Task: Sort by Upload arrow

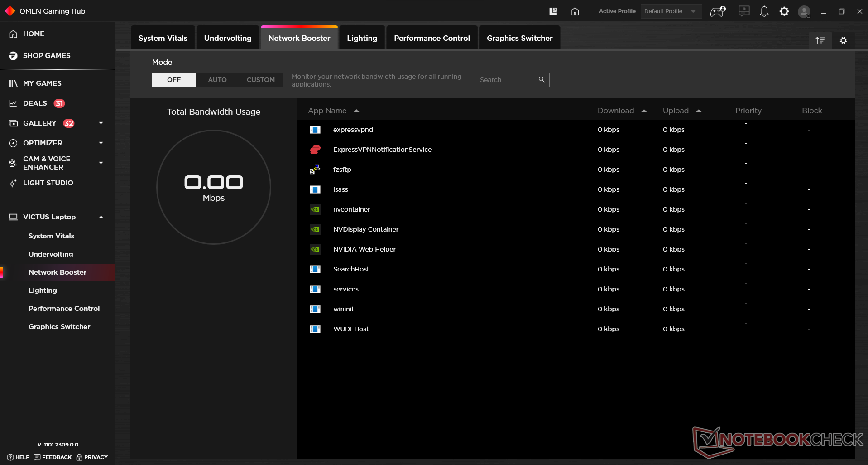Action: [699, 111]
